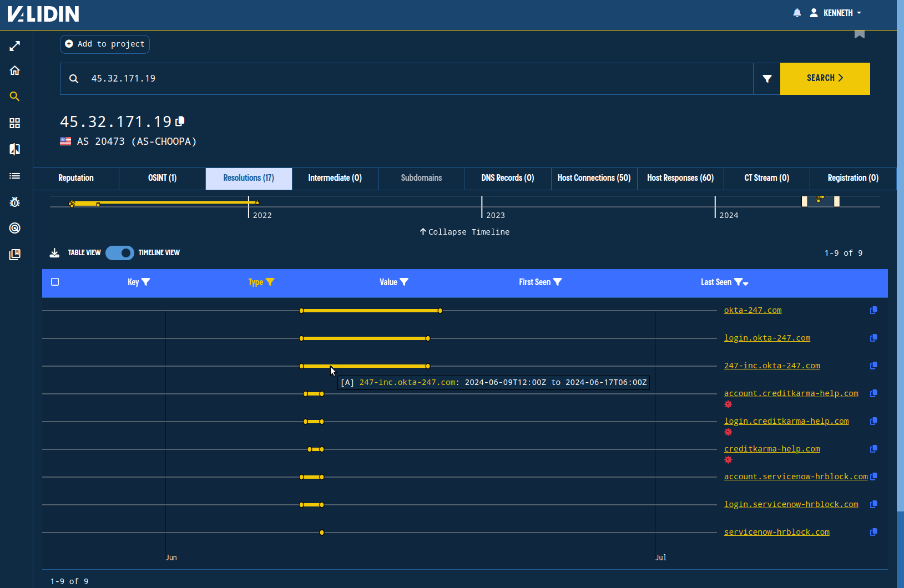Open the list icon in sidebar
Image resolution: width=904 pixels, height=588 pixels.
pyautogui.click(x=15, y=176)
